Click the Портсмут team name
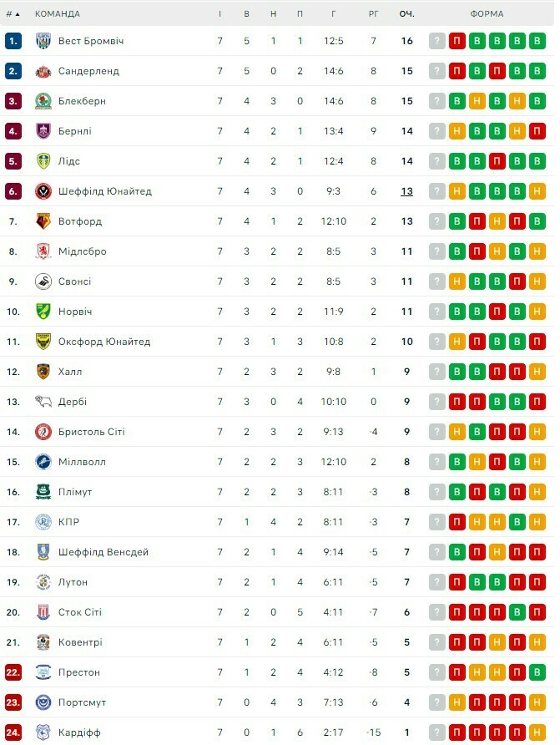Viewport: 560px width, 745px height. (x=82, y=702)
